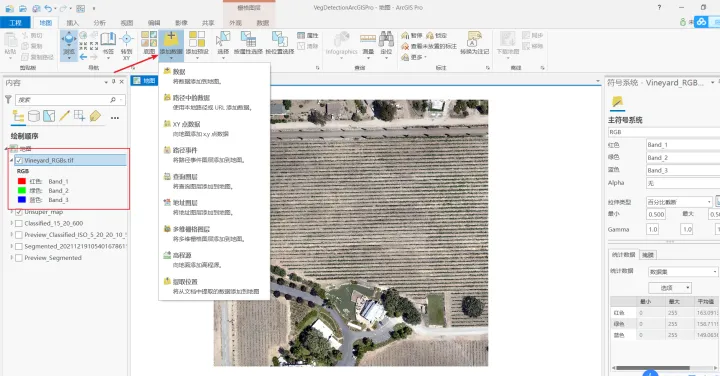Image resolution: width=720 pixels, height=376 pixels.
Task: Click the Add Preset (添加预设) icon
Action: tap(197, 39)
